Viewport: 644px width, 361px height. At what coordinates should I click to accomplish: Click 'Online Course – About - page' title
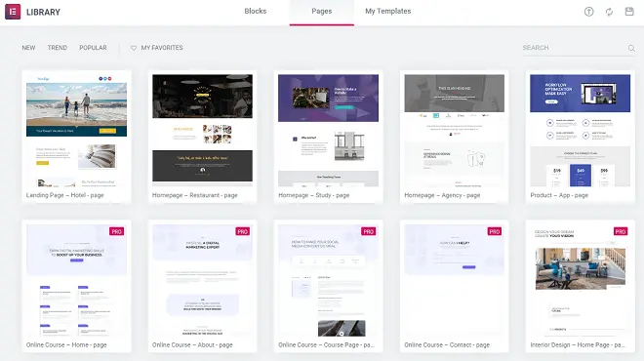(x=192, y=345)
